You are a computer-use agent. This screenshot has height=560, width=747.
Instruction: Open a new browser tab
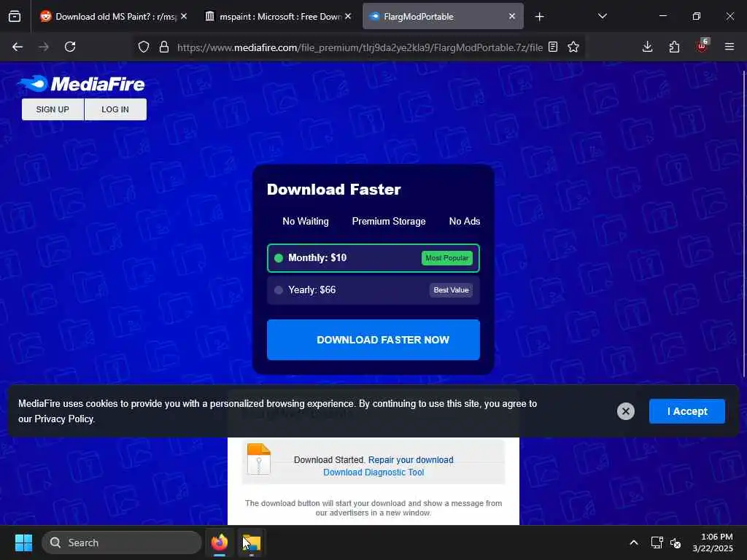[x=539, y=17]
